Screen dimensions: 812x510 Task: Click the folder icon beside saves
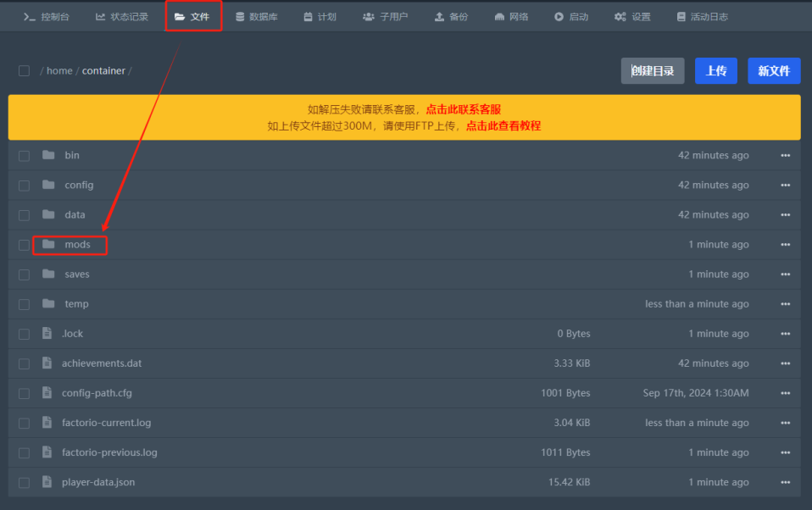[x=48, y=274]
